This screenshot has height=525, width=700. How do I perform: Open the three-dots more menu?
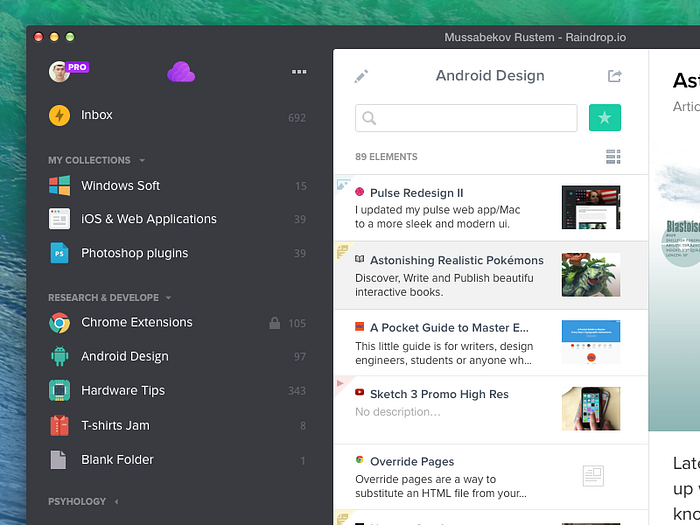click(x=299, y=71)
